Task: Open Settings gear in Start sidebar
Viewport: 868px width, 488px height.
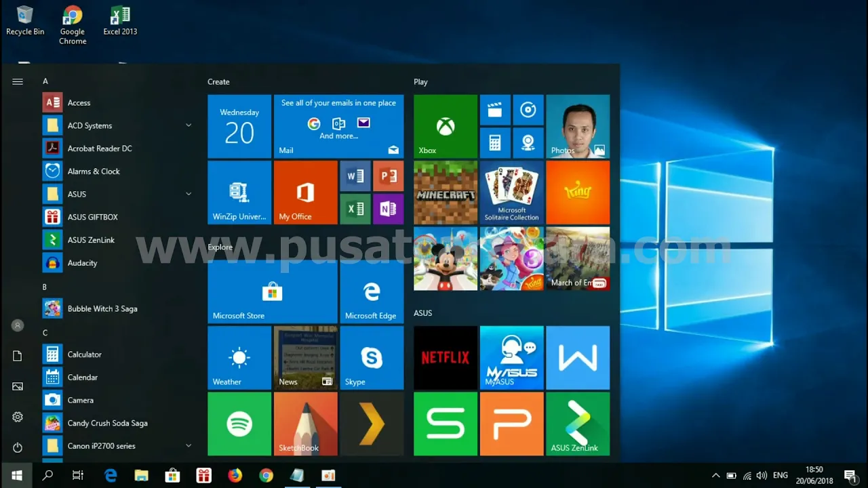Action: (x=18, y=417)
